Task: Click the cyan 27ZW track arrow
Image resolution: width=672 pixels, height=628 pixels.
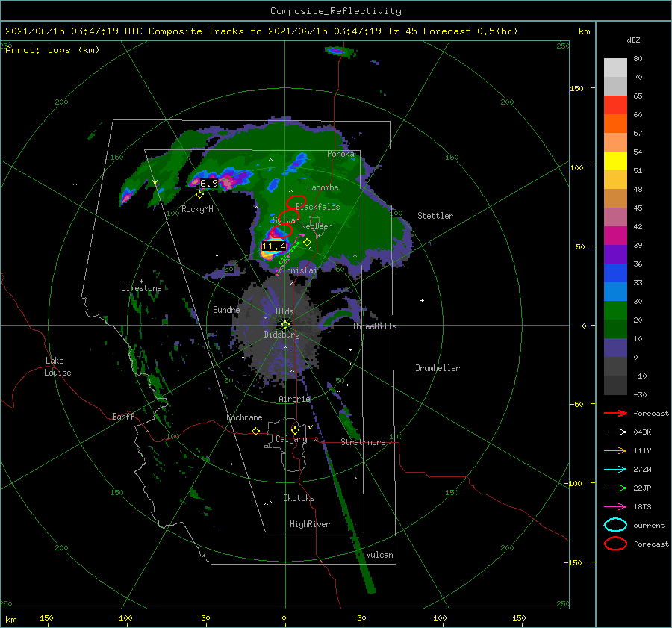Action: pos(615,470)
